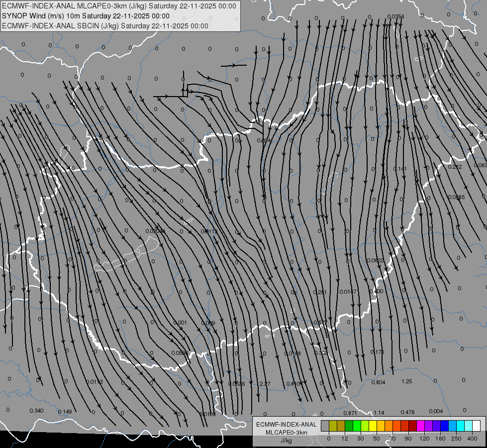Click the map value 0.0596

tap(180, 353)
